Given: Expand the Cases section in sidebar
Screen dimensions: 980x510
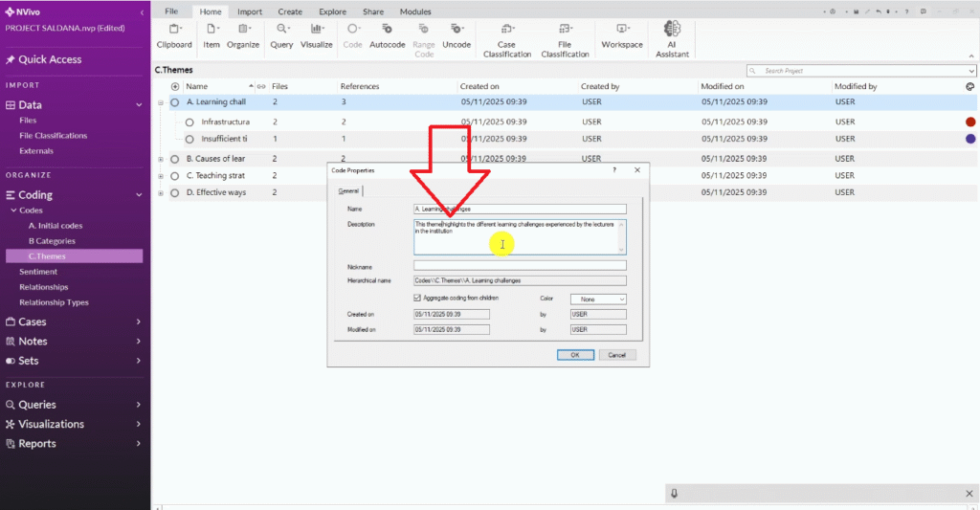Looking at the screenshot, I should 139,322.
